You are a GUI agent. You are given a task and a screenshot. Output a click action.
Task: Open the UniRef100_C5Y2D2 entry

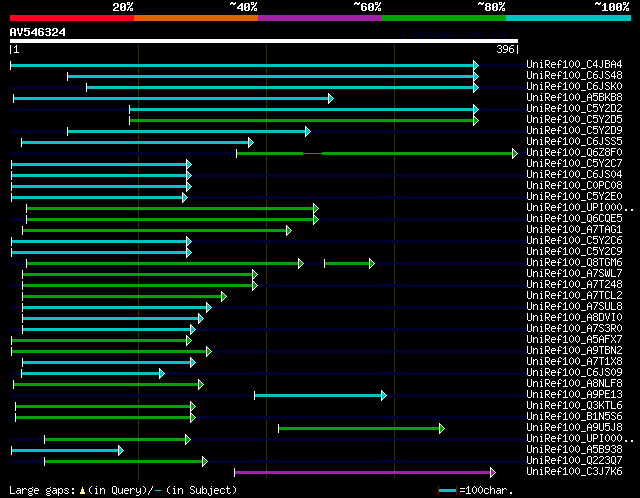[x=574, y=109]
